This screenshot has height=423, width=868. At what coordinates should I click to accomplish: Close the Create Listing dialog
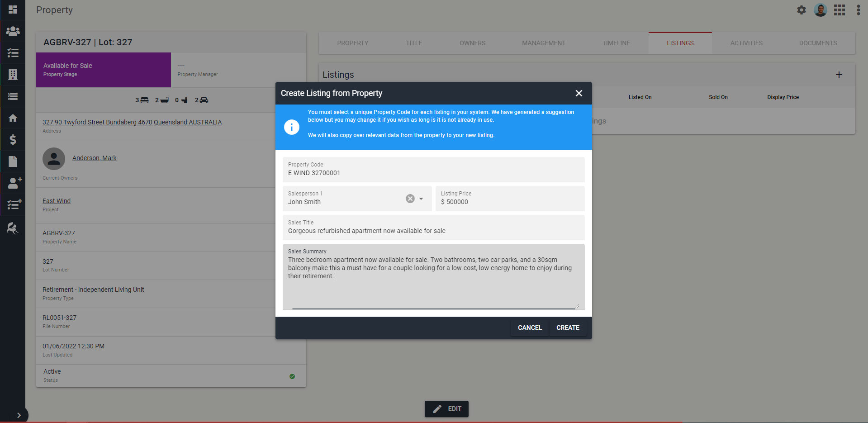pos(579,93)
